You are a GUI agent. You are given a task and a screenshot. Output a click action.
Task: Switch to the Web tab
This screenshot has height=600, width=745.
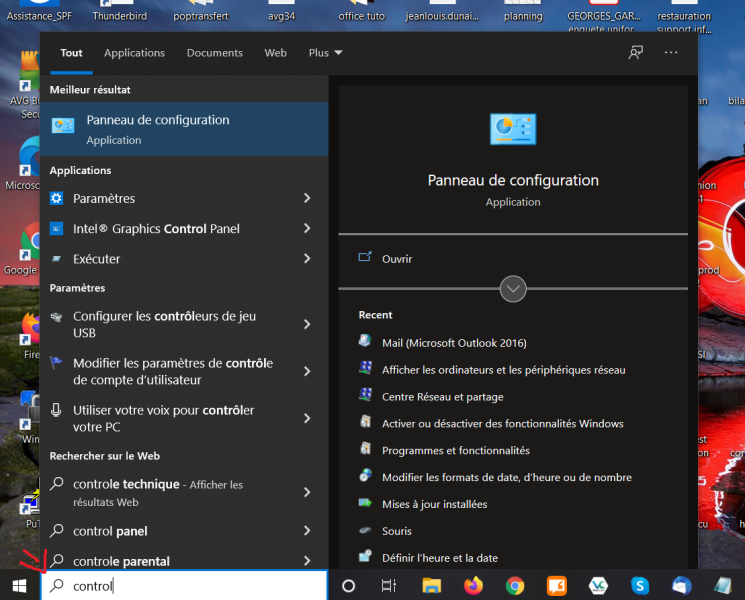coord(276,53)
